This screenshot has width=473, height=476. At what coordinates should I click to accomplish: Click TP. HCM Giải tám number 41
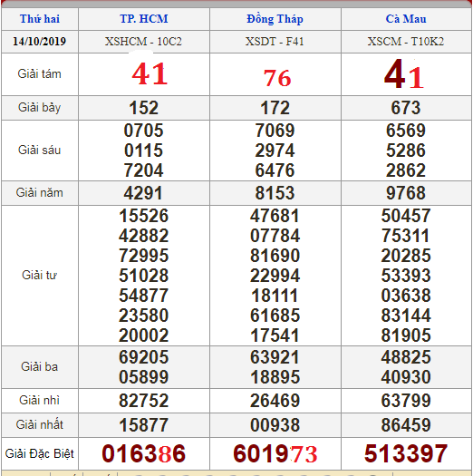pos(150,73)
